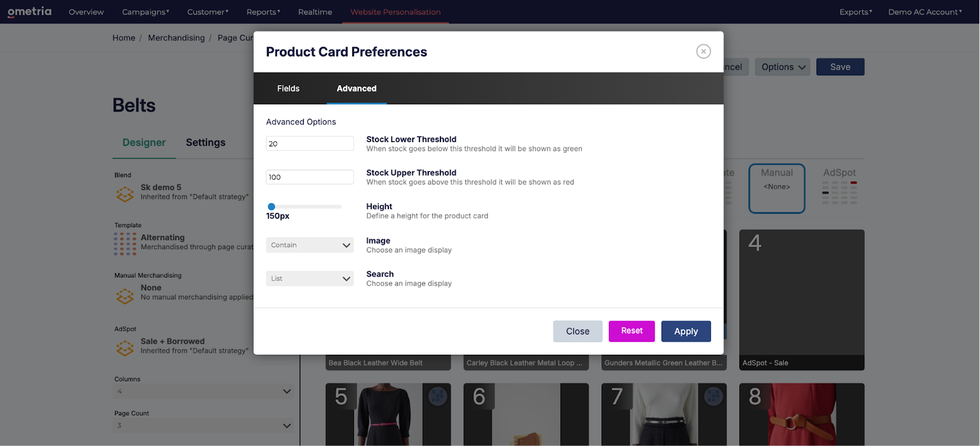Select the AdSpot grid icon card
Screen dimensions: 980x446
click(839, 187)
